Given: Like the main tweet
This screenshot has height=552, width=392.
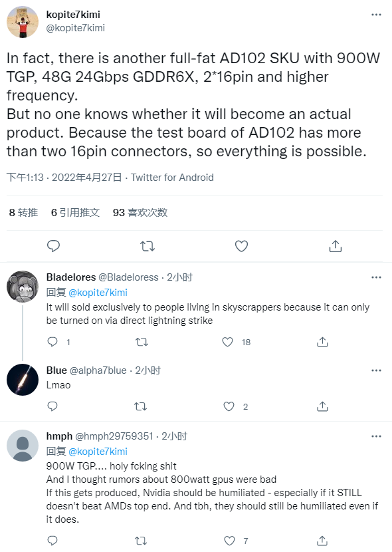Looking at the screenshot, I should point(241,246).
